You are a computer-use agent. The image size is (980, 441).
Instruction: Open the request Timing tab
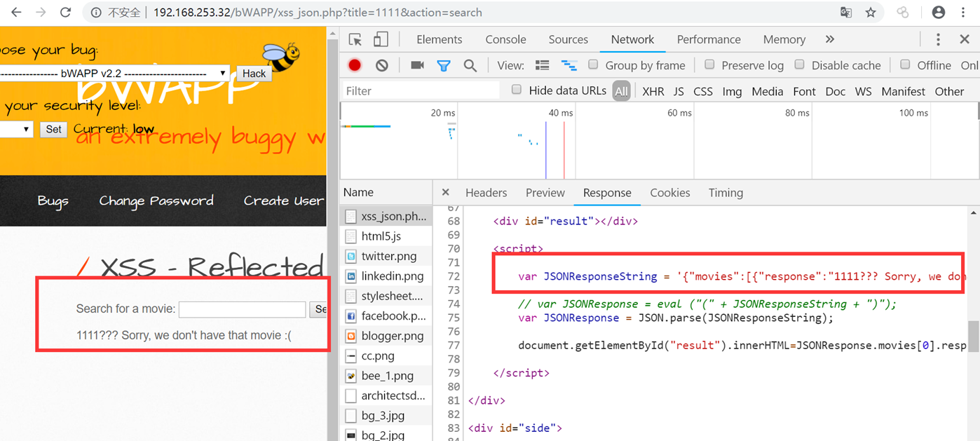[x=726, y=193]
